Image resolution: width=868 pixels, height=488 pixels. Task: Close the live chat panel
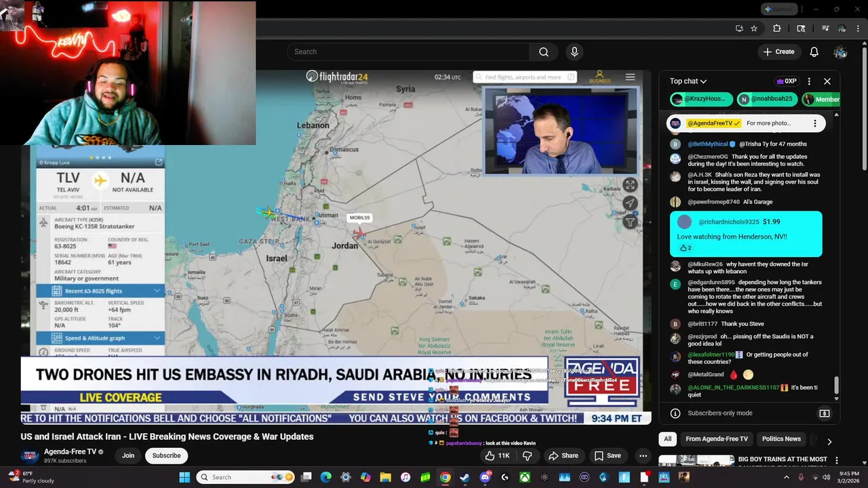tap(827, 81)
